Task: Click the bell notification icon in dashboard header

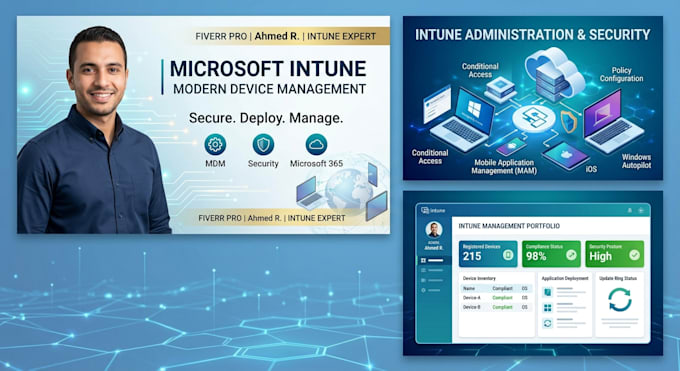Action: click(630, 210)
